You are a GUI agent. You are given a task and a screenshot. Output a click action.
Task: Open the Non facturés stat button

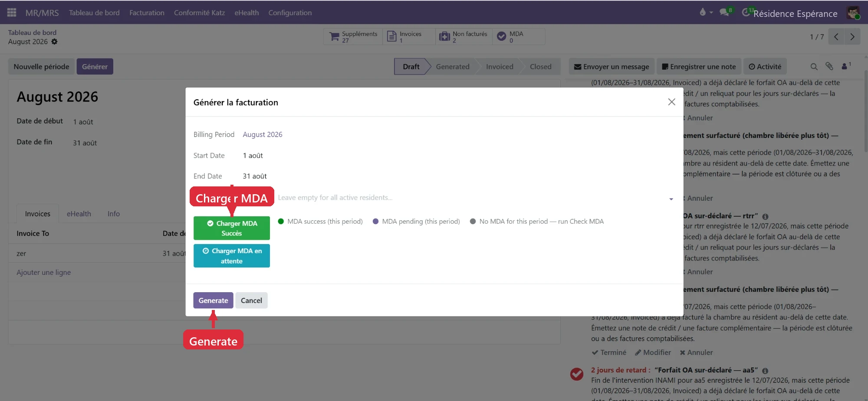[464, 37]
